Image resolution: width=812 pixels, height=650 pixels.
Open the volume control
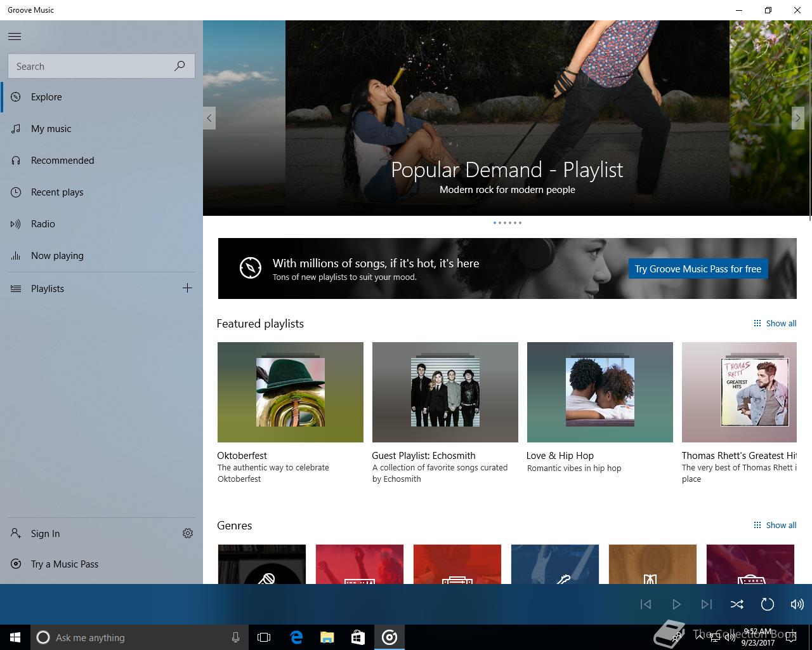(x=797, y=604)
